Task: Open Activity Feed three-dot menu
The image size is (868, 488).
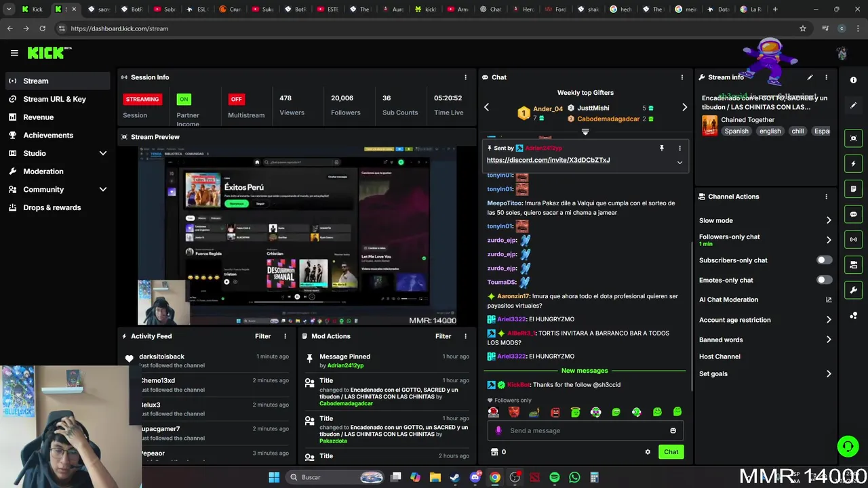Action: click(285, 336)
